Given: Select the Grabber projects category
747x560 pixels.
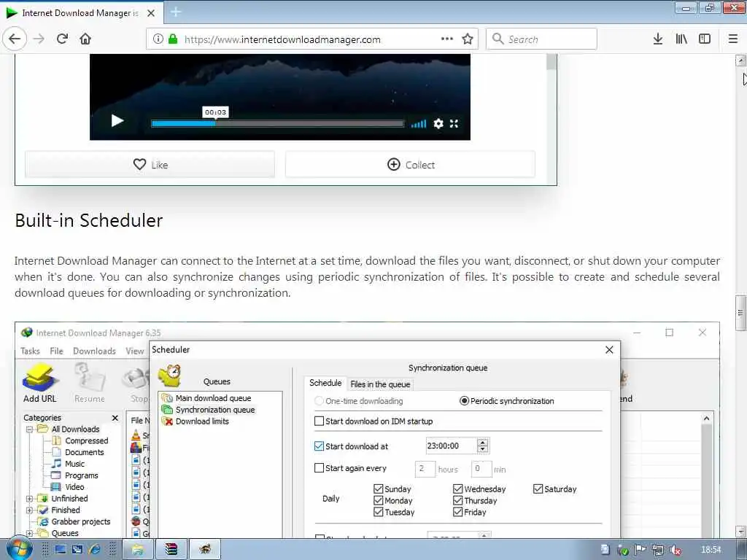Looking at the screenshot, I should (74, 521).
